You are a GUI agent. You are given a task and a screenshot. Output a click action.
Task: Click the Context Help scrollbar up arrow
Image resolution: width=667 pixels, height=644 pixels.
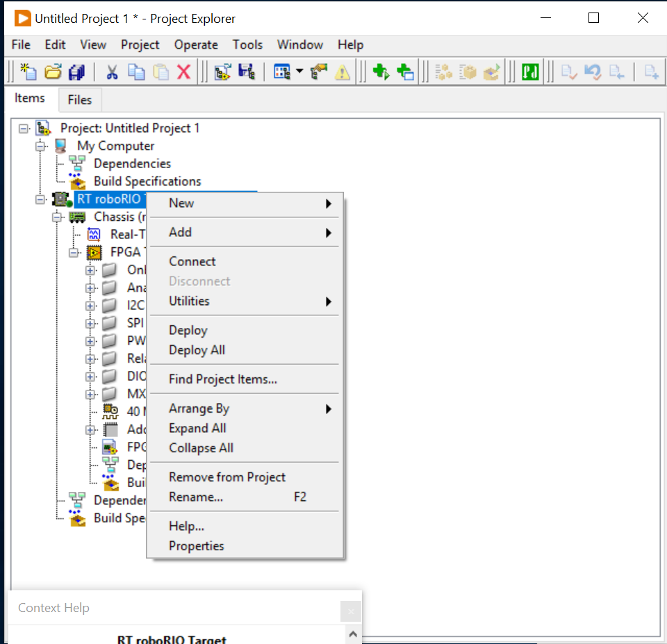click(x=352, y=634)
